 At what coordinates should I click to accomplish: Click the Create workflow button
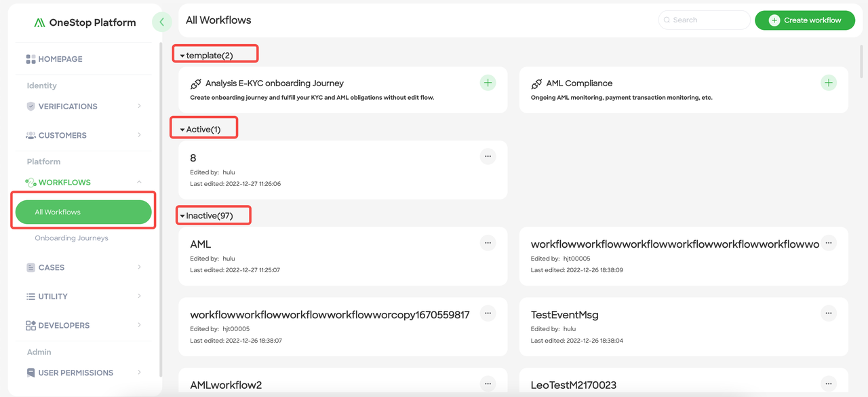[804, 20]
